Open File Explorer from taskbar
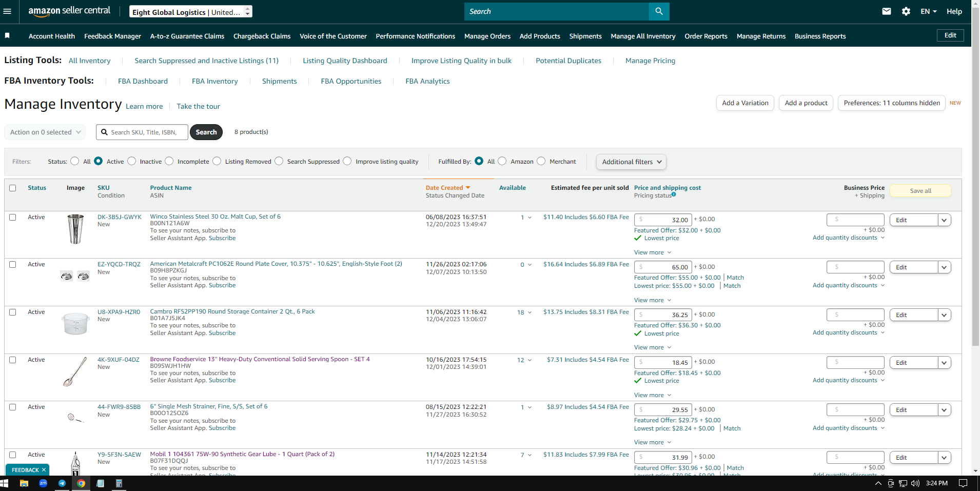The width and height of the screenshot is (980, 491). [24, 483]
